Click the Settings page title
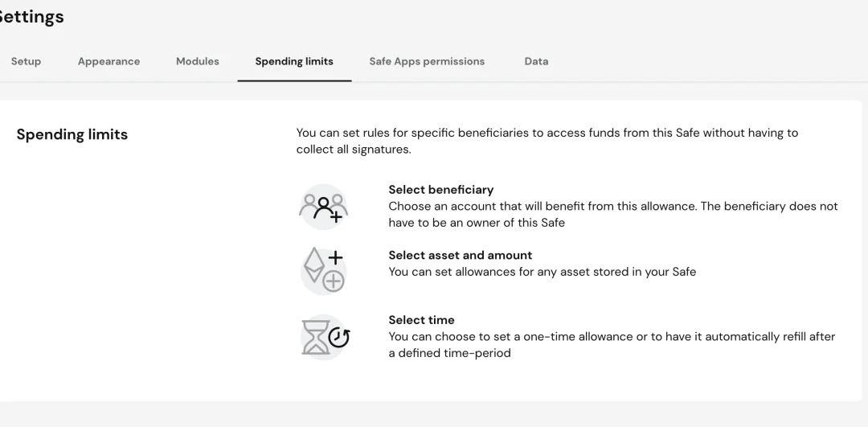This screenshot has width=868, height=427. [31, 17]
